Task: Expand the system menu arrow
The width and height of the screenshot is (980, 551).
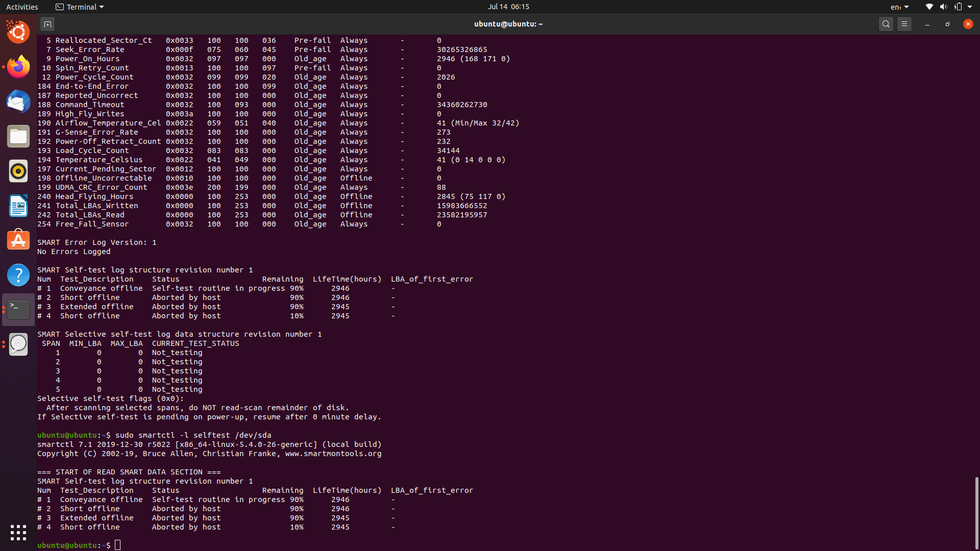Action: [970, 7]
